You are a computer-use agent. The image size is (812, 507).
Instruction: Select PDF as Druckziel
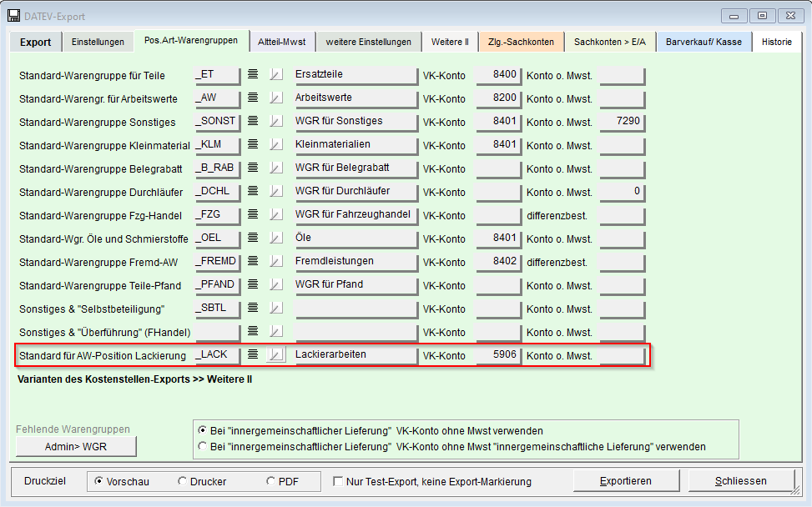click(283, 482)
